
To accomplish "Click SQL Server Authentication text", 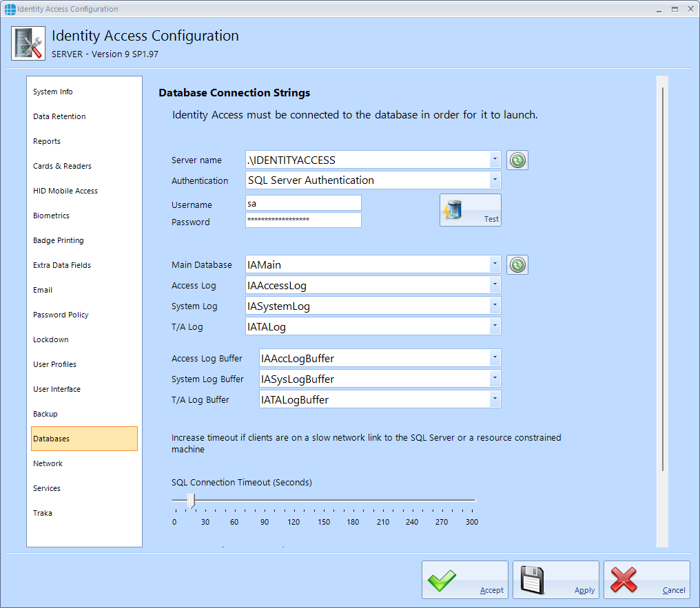I will tap(311, 180).
